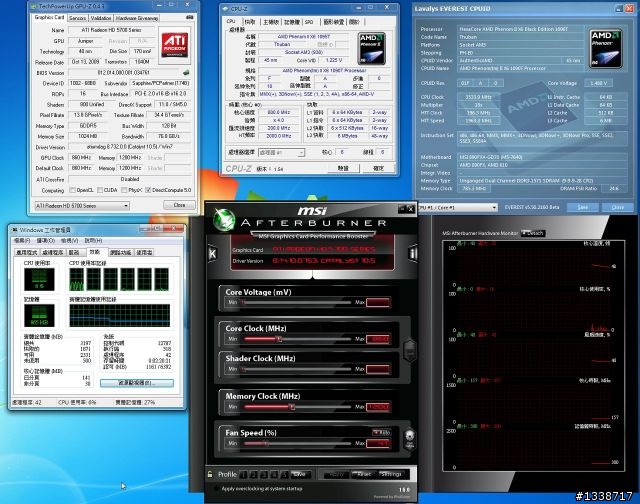Click the AMD Phenom logo in EVEREST CPUID
This screenshot has width=640, height=504.
(x=606, y=48)
